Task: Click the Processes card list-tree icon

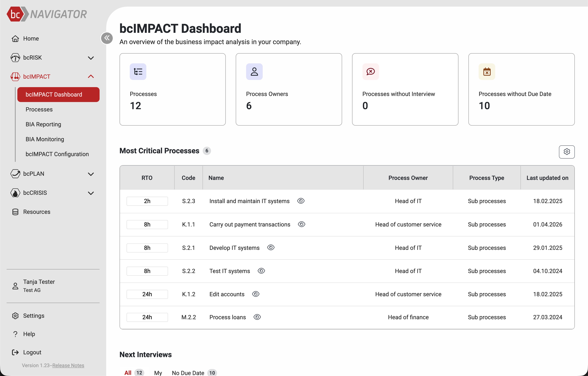Action: tap(138, 71)
